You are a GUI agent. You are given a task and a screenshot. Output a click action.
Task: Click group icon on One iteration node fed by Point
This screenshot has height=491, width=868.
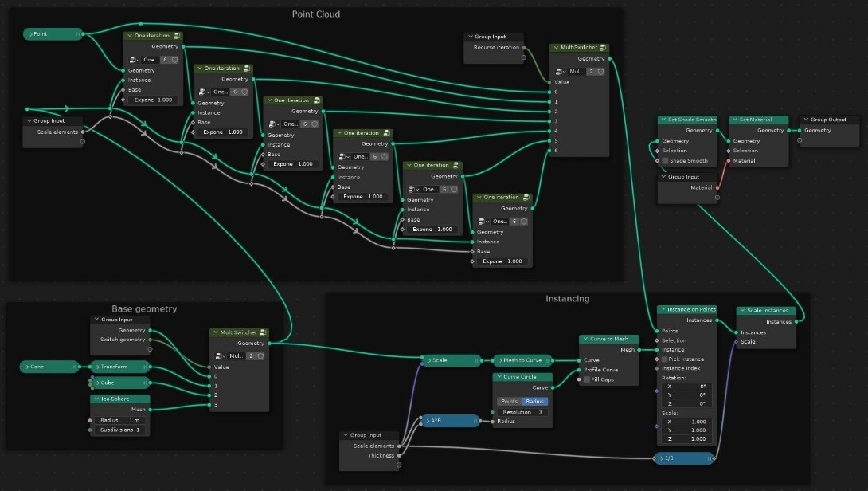pos(177,35)
